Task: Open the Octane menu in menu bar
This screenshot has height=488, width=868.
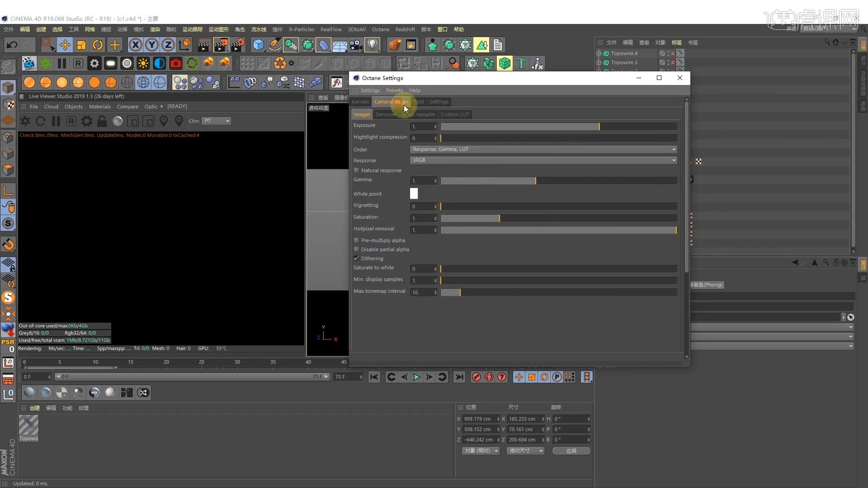Action: 380,29
